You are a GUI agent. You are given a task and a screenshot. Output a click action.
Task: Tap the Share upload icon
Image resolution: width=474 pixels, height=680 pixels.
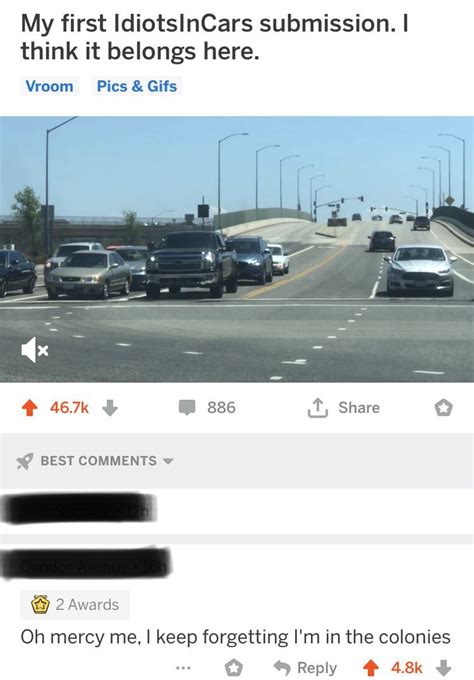[x=317, y=408]
